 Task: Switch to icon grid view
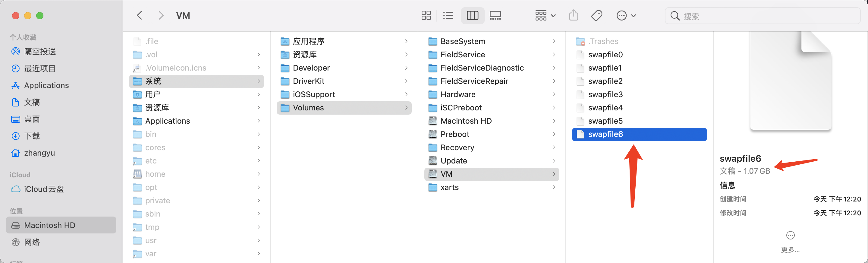[426, 15]
